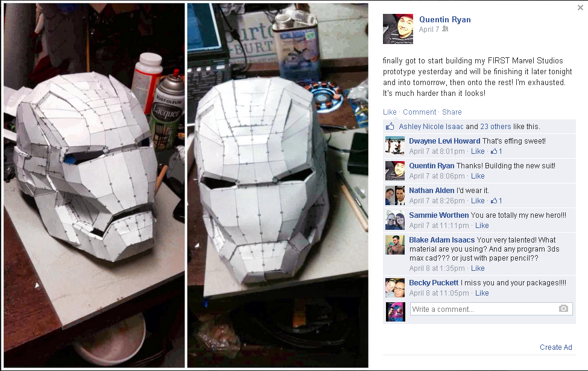This screenshot has height=371, width=588.
Task: Like Nathan Alden's 'I'd wear it.' comment
Action: point(478,201)
